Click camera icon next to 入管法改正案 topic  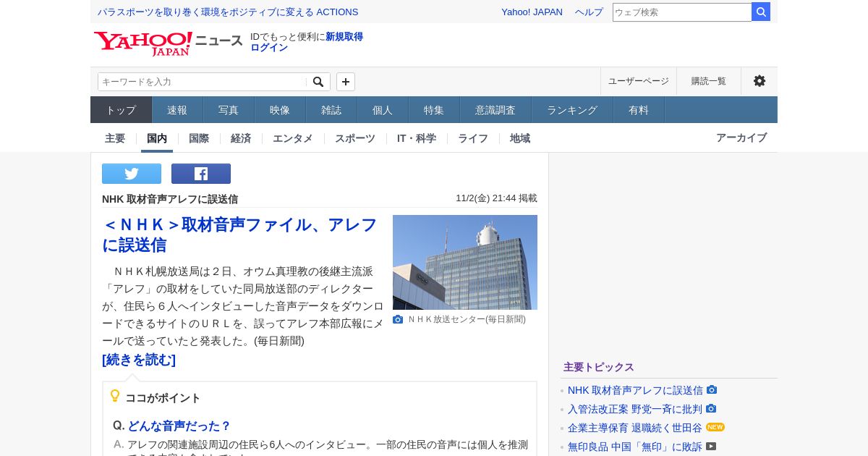[711, 408]
